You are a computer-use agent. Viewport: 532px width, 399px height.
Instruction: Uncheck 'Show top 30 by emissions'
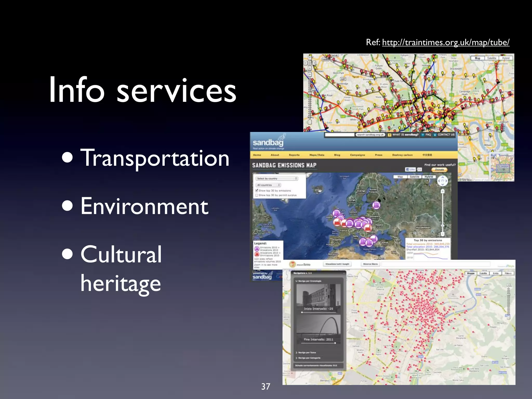257,190
